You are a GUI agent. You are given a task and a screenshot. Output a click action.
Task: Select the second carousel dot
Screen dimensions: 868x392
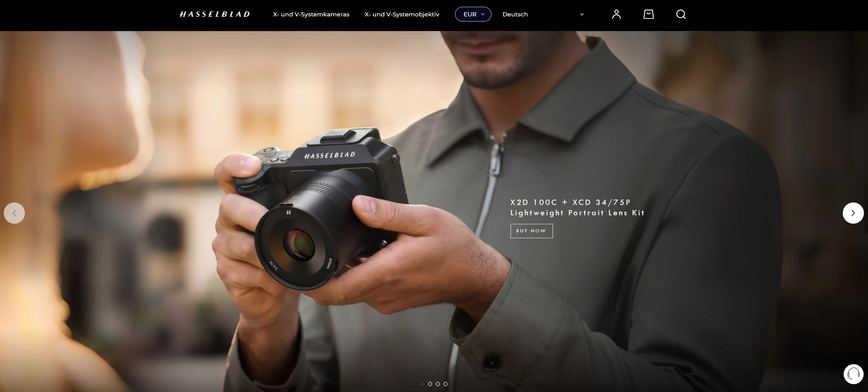pyautogui.click(x=430, y=384)
